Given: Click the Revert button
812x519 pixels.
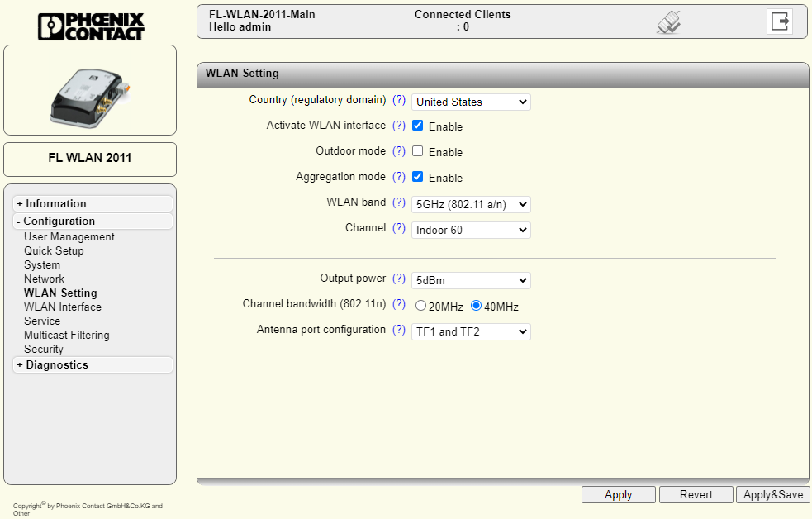Looking at the screenshot, I should click(696, 494).
